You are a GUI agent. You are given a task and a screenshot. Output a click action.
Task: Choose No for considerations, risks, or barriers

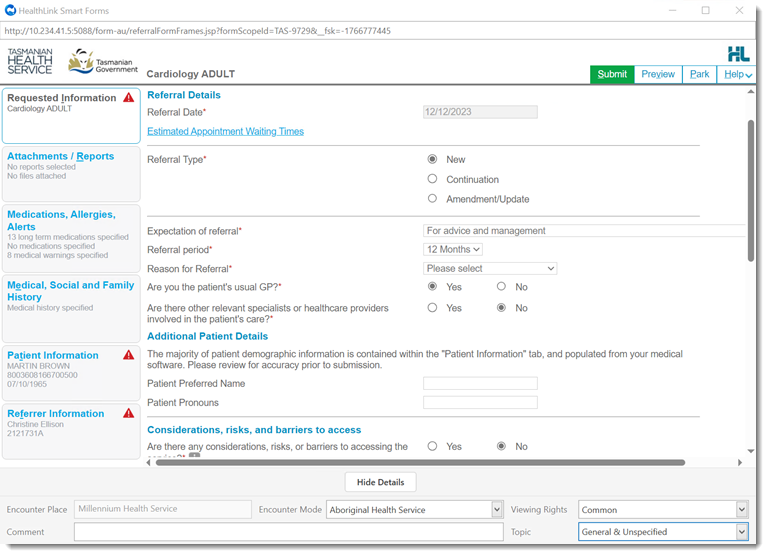(x=501, y=446)
